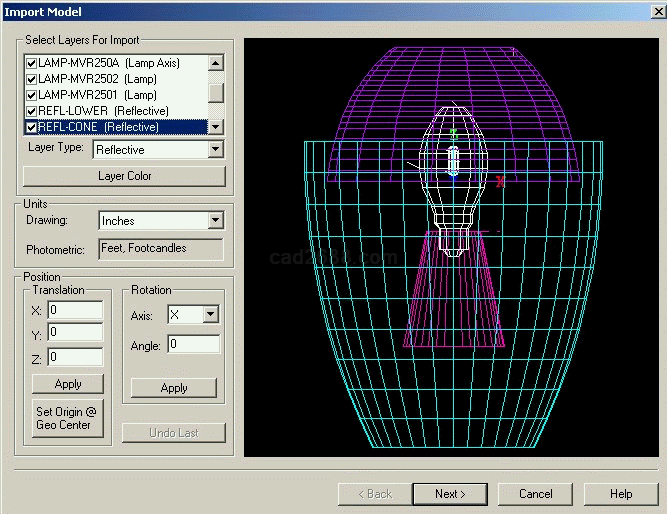Proceed with the Next button
Image resolution: width=667 pixels, height=514 pixels.
(450, 494)
